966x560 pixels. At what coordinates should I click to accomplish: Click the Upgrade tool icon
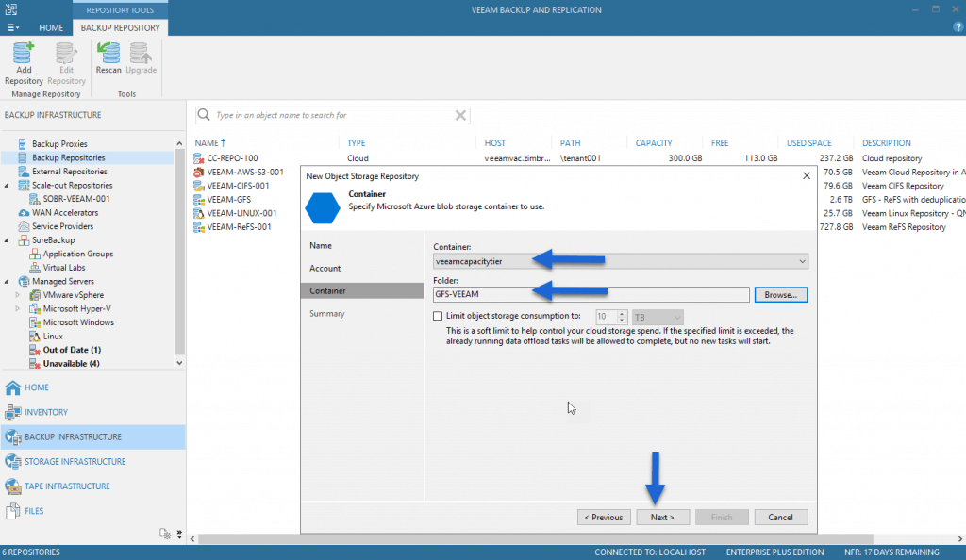click(x=142, y=54)
